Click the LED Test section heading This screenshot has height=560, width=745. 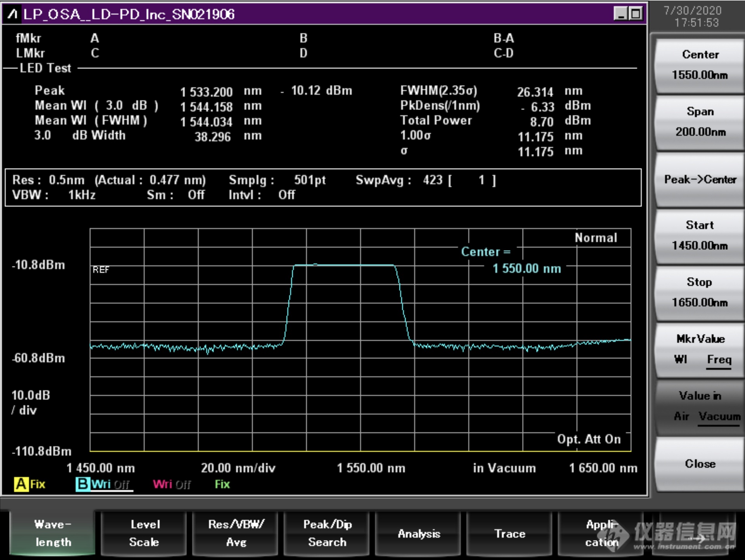(x=45, y=68)
